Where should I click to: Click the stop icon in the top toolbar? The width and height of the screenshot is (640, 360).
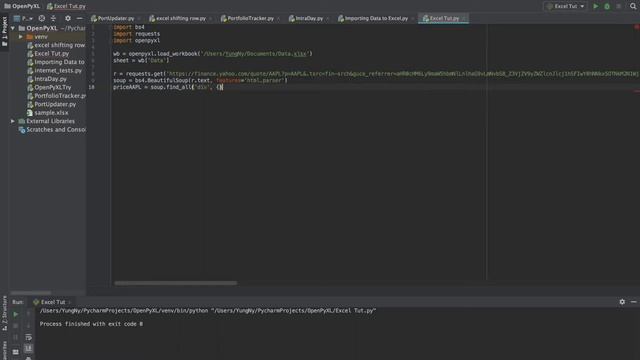618,6
